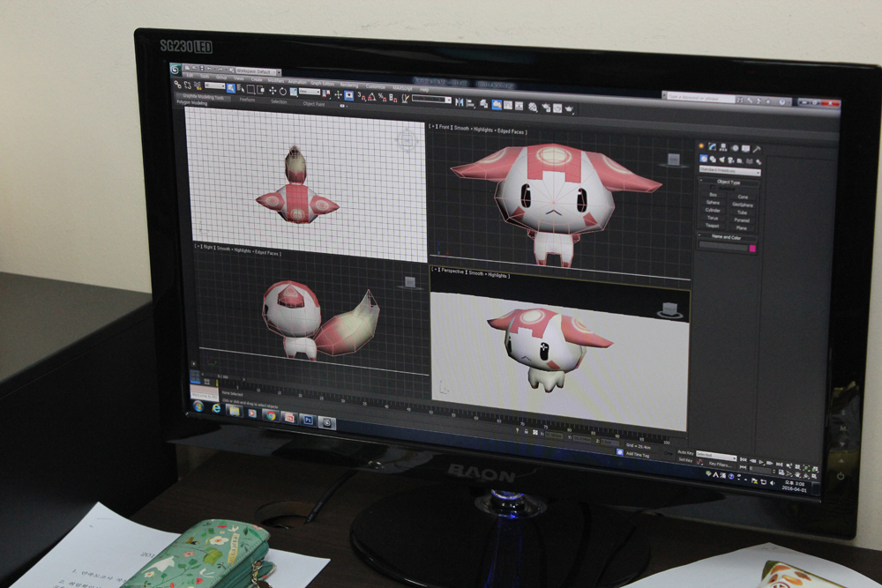Open the Reference Coordinate System View dropdown
This screenshot has height=588, width=882.
point(310,92)
